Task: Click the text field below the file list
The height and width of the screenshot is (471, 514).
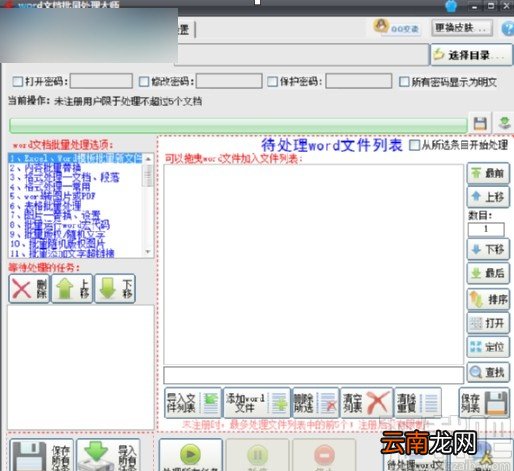Action: coord(313,375)
